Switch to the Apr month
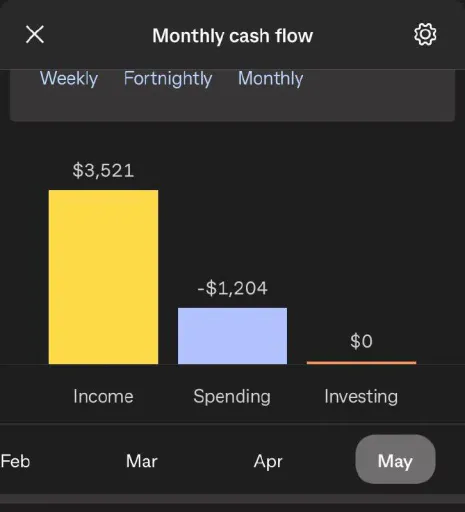The image size is (465, 512). [268, 462]
